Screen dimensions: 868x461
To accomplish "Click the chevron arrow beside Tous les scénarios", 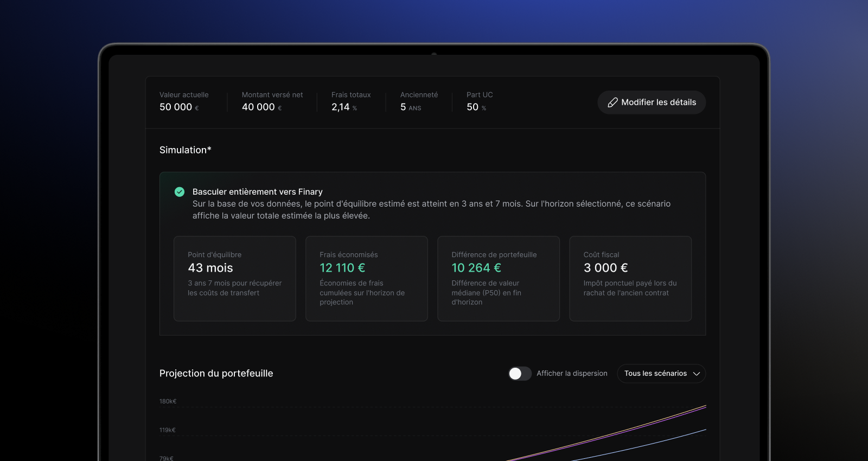I will 697,374.
